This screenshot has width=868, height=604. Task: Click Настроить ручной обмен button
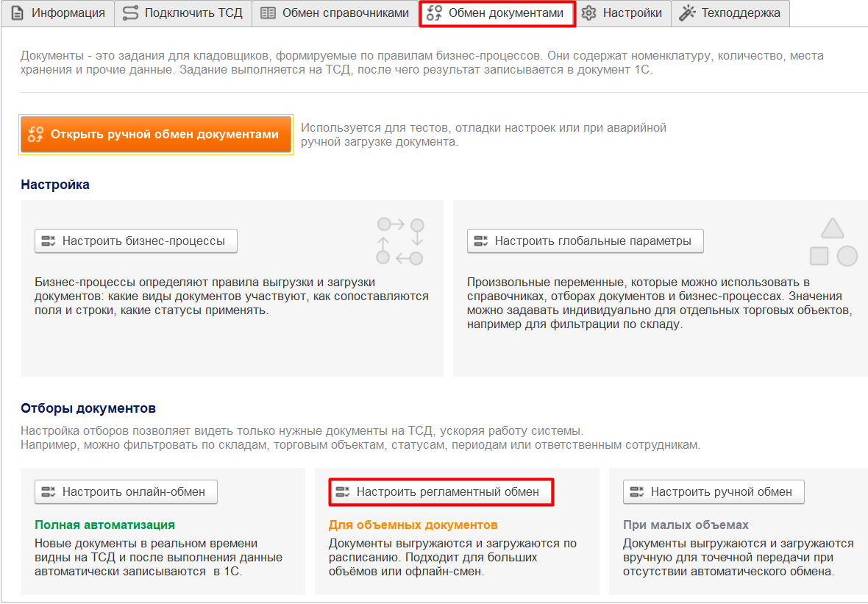point(714,491)
